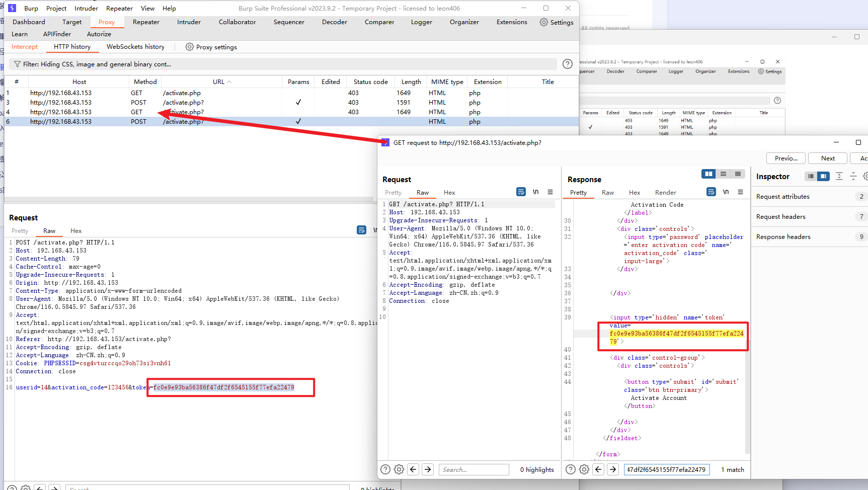Switch Response view to Render tab
The image size is (868, 490).
click(x=665, y=193)
